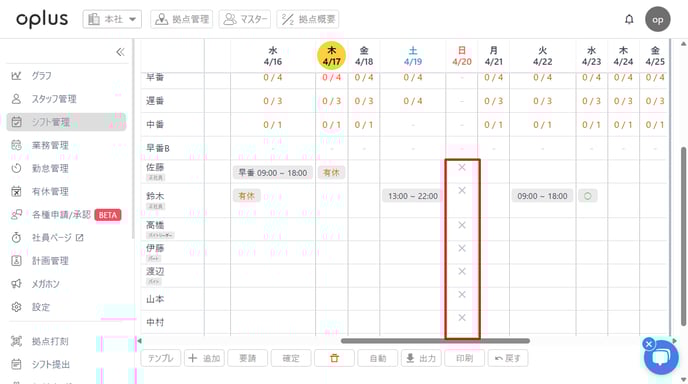Click the 勤怠管理 clock icon
This screenshot has width=688, height=384.
pyautogui.click(x=16, y=169)
